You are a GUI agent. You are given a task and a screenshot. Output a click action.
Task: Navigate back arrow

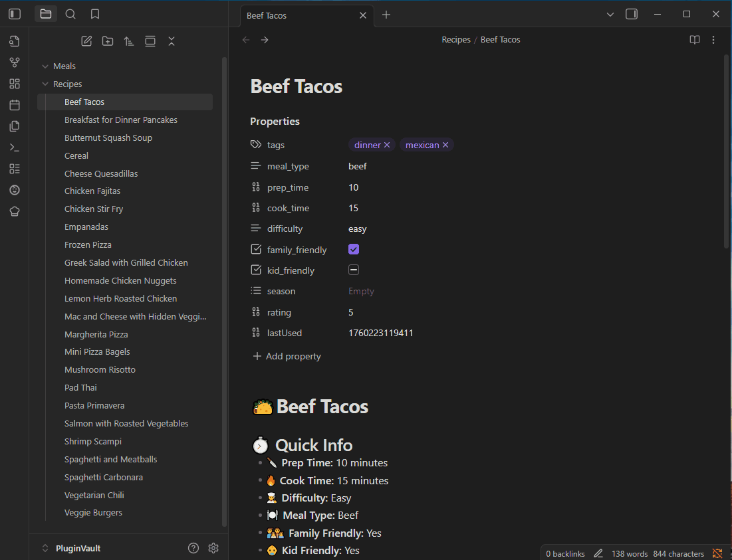(x=246, y=40)
